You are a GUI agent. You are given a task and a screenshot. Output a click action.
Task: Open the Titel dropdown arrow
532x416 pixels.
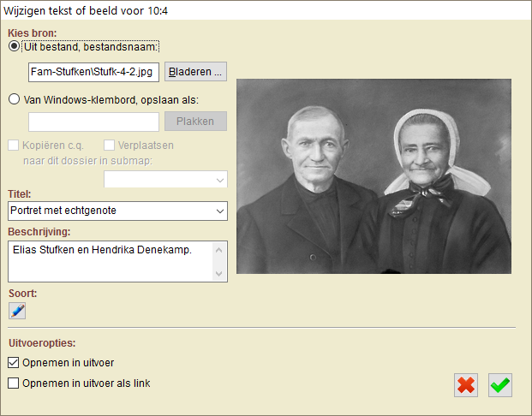pos(220,211)
